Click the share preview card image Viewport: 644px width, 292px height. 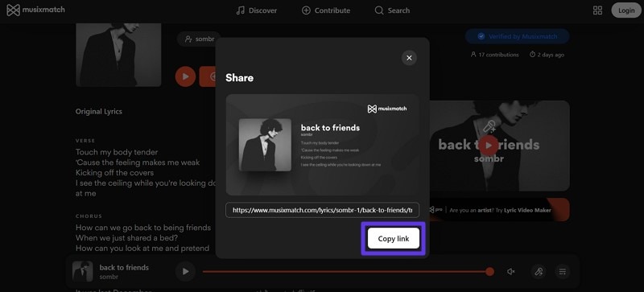pos(323,145)
